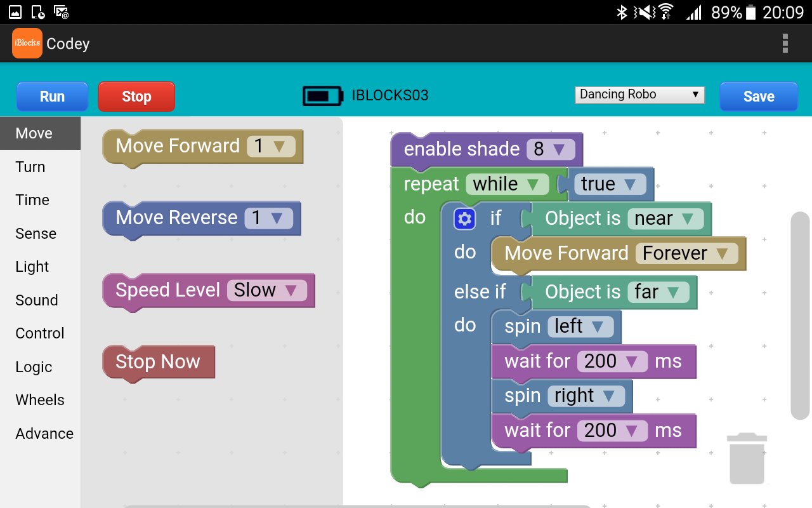Select the Time category

pos(41,200)
